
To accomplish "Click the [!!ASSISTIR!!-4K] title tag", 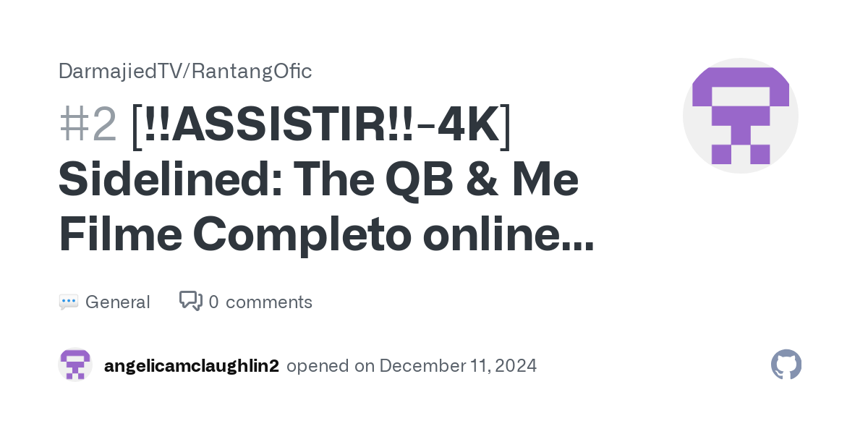I will (321, 124).
